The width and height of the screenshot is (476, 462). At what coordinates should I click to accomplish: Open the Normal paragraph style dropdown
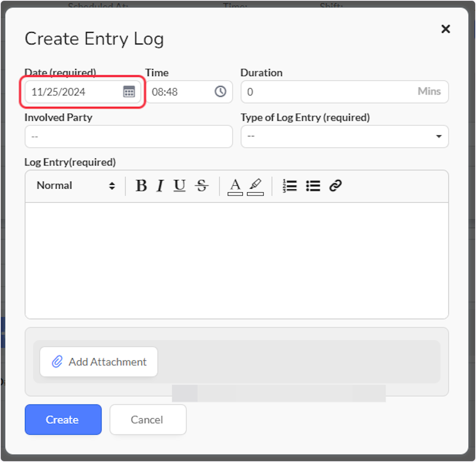pos(75,186)
